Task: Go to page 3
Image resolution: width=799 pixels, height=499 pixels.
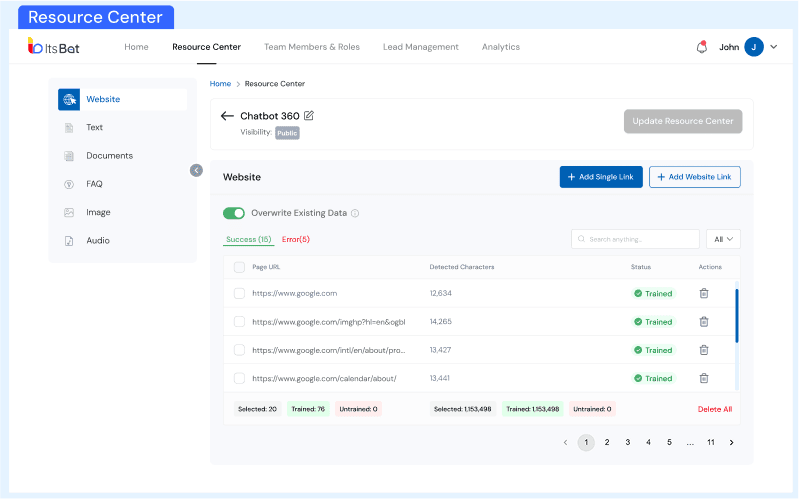Action: pos(628,442)
